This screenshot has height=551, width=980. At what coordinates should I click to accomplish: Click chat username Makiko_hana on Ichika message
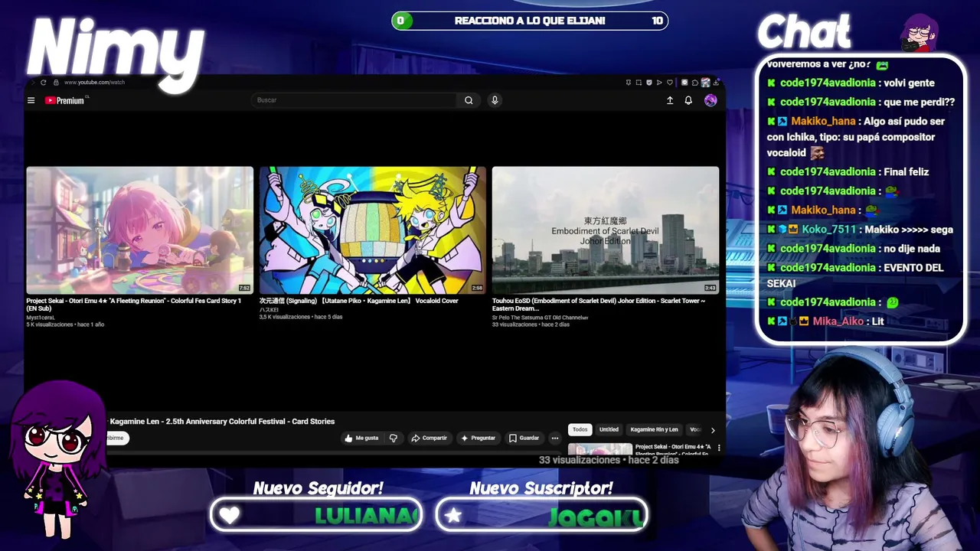(823, 121)
